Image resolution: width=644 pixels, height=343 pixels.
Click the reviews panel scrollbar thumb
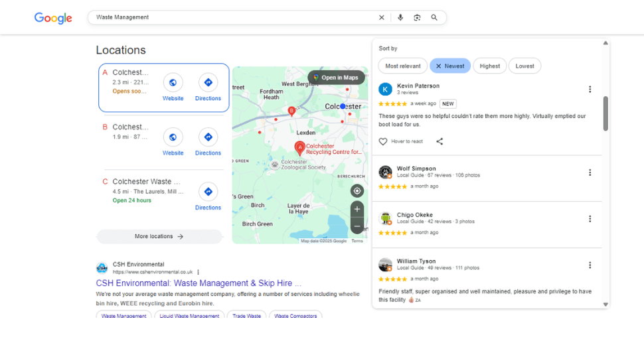(x=605, y=113)
